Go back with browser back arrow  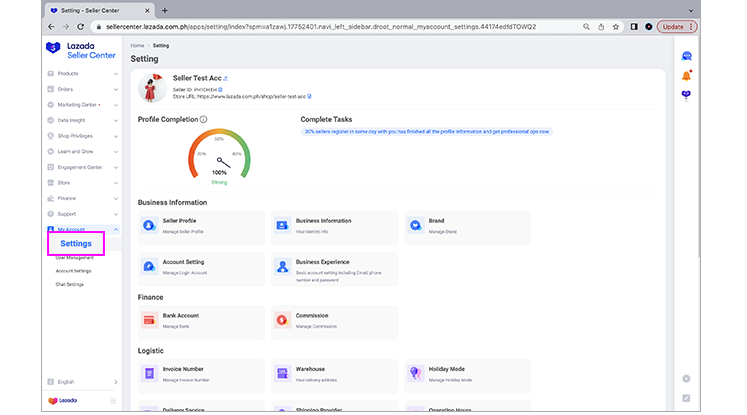(51, 27)
